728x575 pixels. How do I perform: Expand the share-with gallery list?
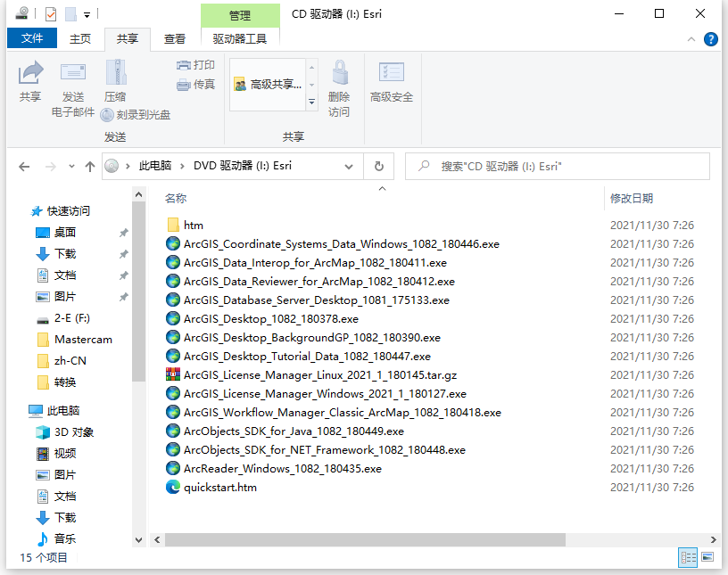[312, 102]
